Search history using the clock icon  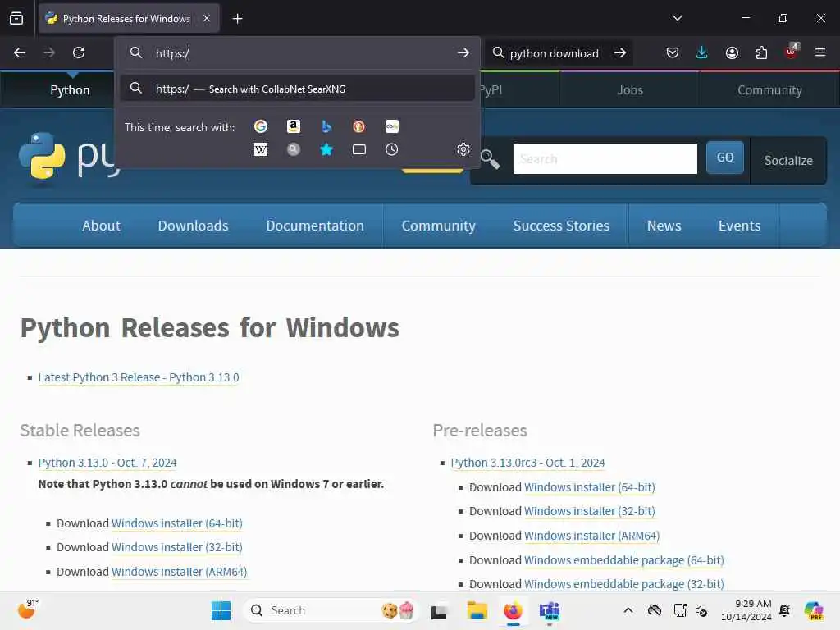391,149
